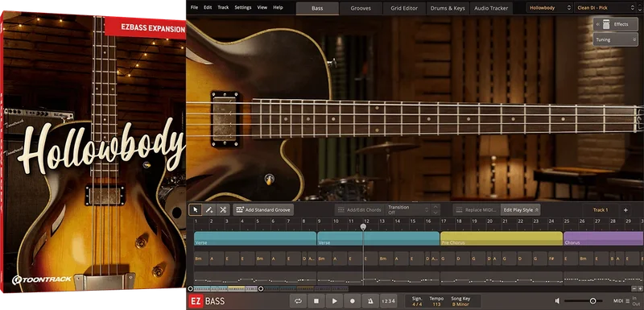Click the Add Standard Groove button
The height and width of the screenshot is (310, 644).
pos(263,210)
